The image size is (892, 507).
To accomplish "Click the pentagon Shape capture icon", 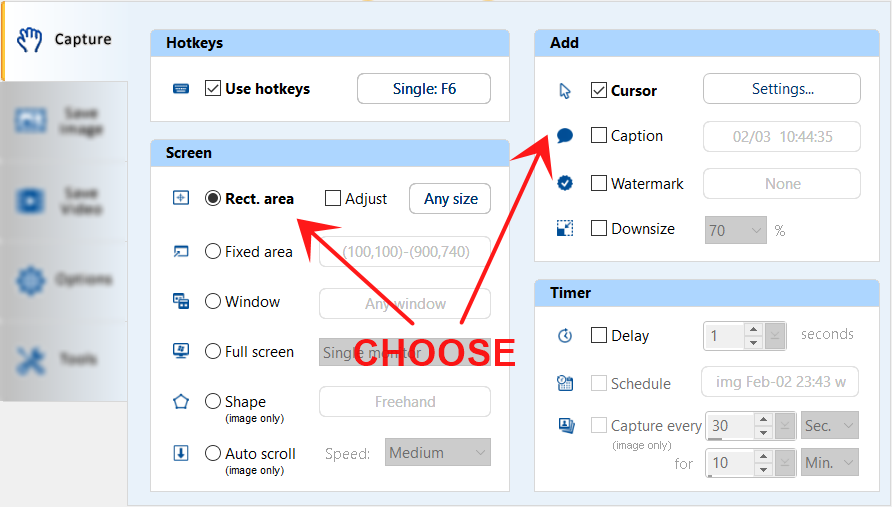I will 181,402.
